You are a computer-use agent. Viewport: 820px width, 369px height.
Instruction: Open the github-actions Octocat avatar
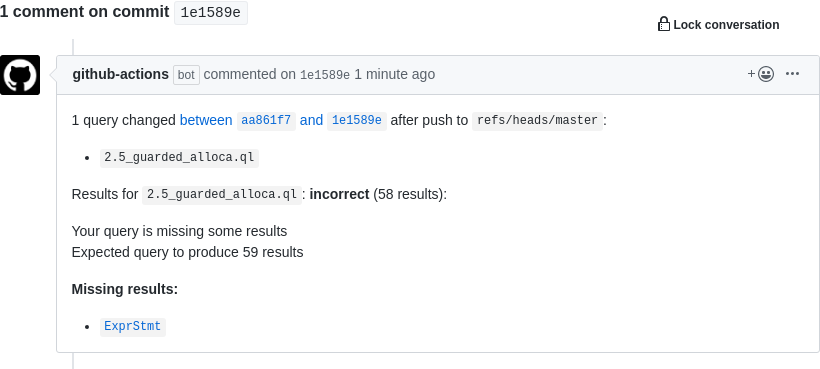[x=20, y=75]
